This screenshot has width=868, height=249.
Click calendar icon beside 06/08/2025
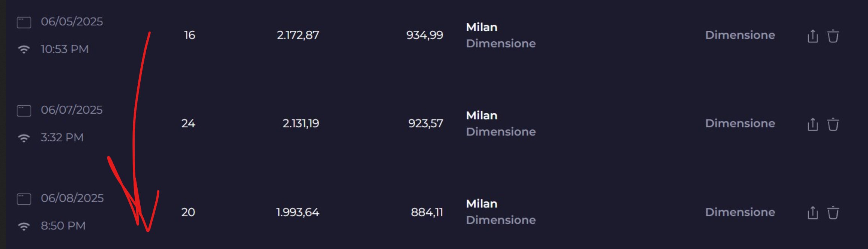click(24, 199)
